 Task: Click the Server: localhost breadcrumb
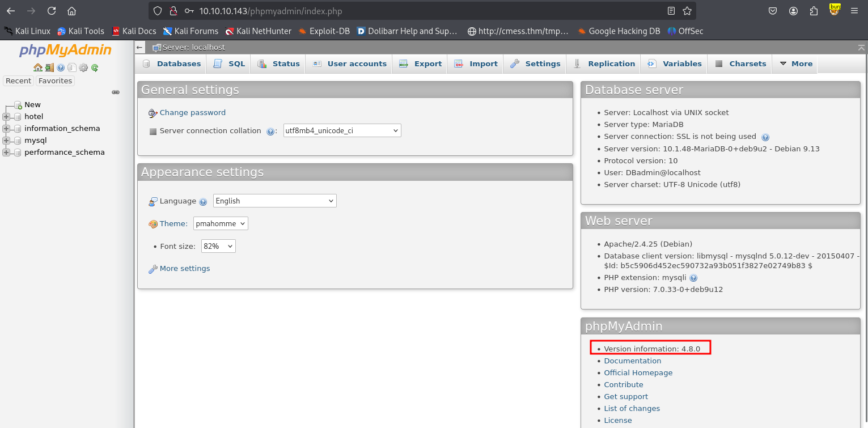pyautogui.click(x=193, y=48)
